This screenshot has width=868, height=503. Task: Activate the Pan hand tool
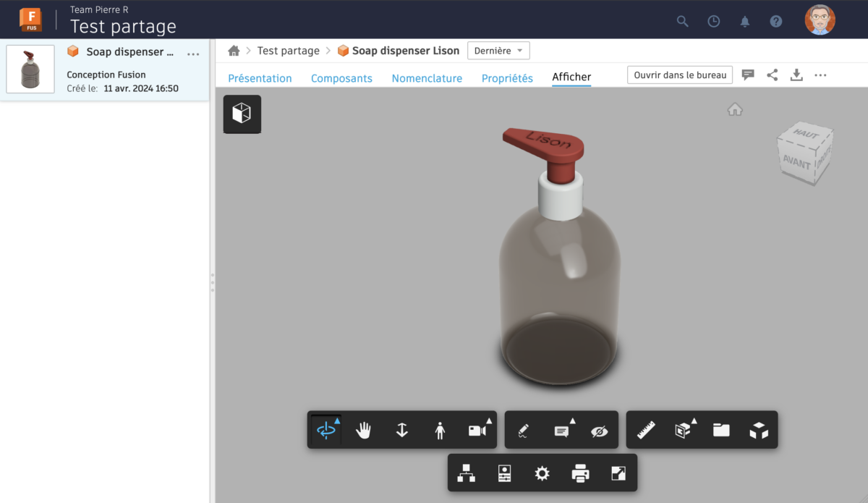point(364,430)
